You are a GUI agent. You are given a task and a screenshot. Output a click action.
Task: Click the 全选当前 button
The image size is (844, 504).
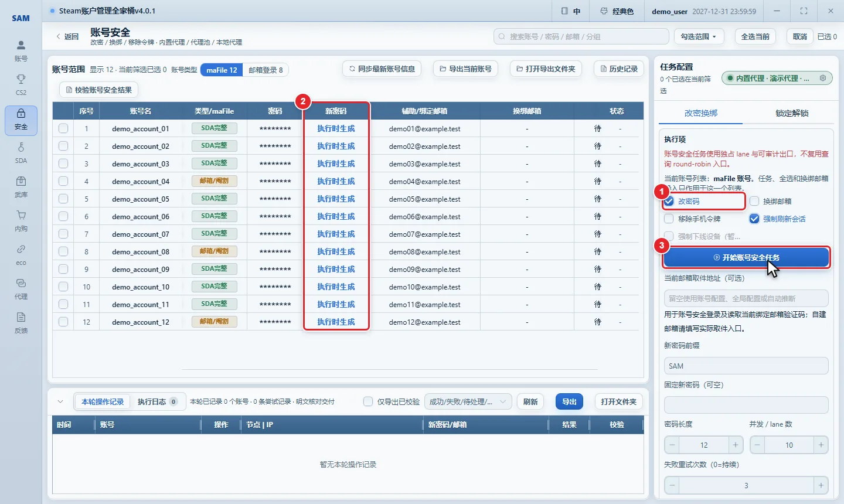(x=755, y=36)
